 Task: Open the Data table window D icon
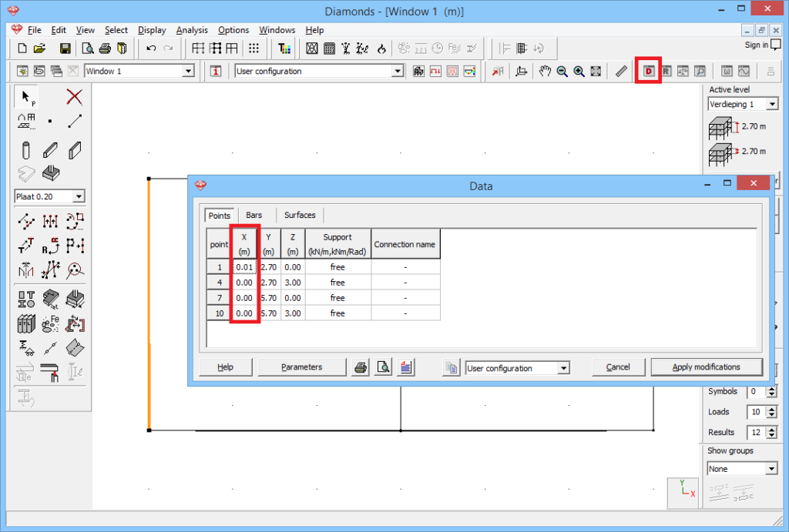click(x=648, y=72)
